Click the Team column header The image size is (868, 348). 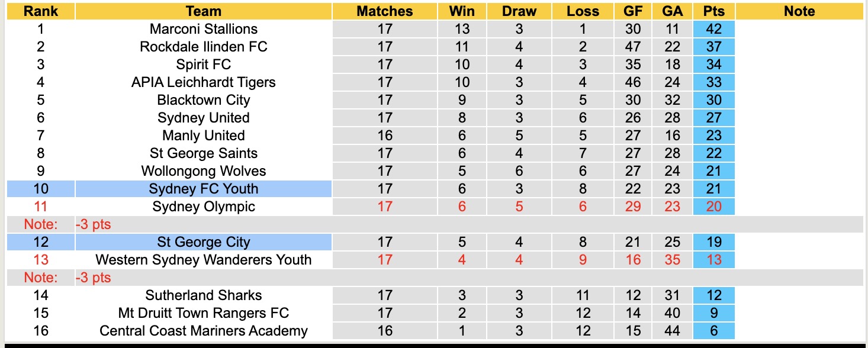tap(203, 11)
